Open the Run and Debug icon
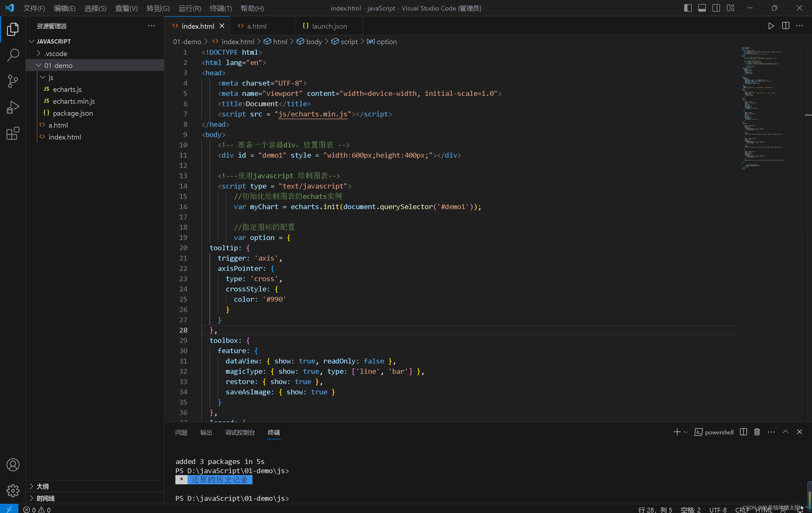Viewport: 812px width, 513px height. coord(12,107)
